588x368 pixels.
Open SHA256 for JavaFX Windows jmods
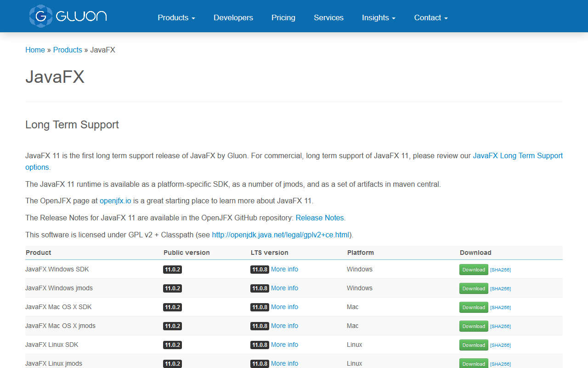(x=500, y=288)
